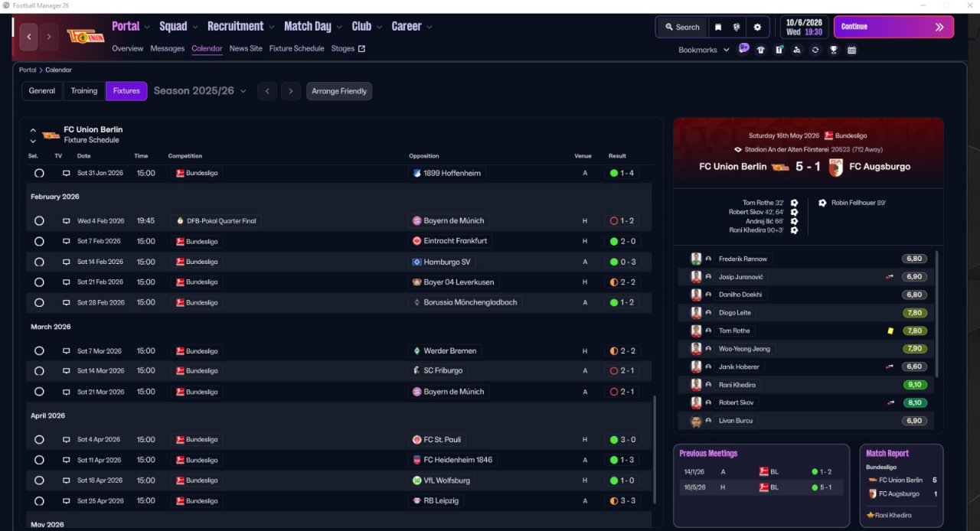Click the Search button

click(x=681, y=27)
